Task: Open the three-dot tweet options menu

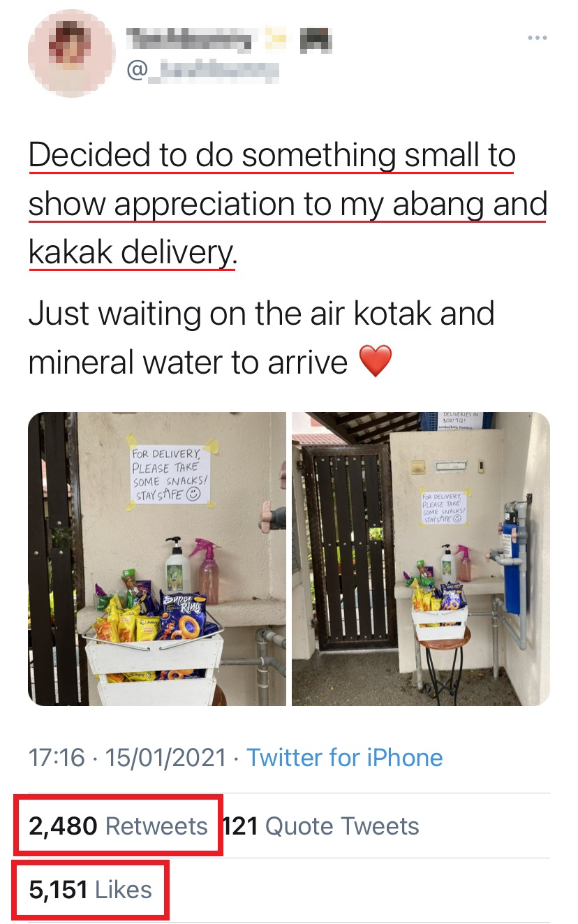Action: 537,38
